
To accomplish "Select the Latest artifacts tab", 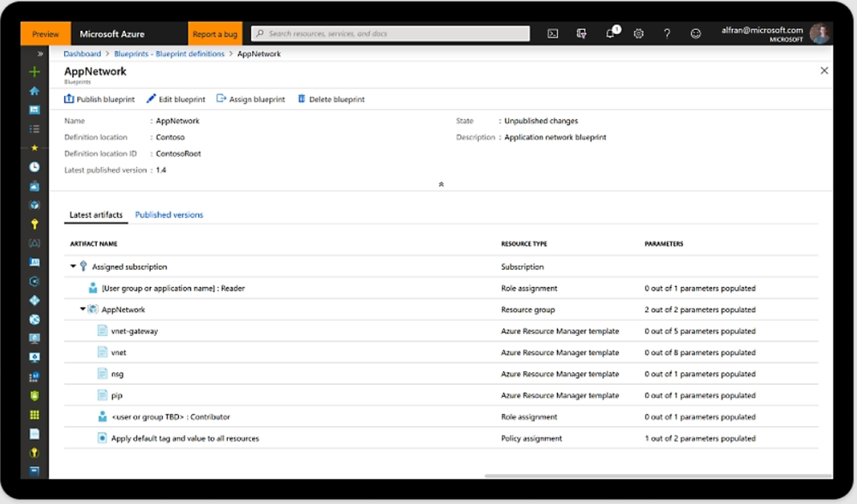I will [96, 215].
